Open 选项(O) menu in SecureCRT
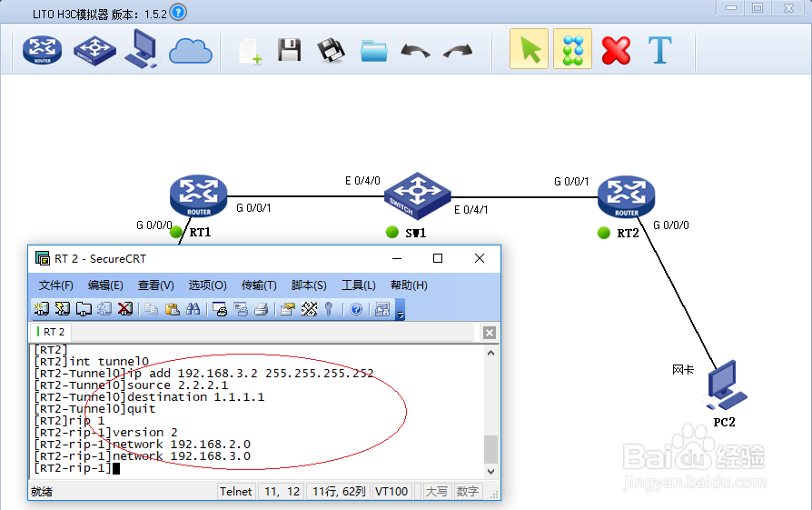 (207, 285)
